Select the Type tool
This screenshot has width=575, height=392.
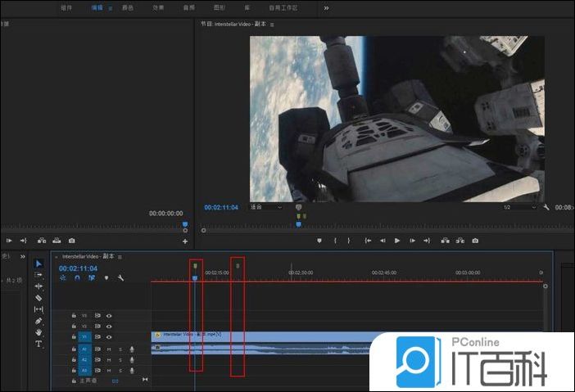point(38,345)
